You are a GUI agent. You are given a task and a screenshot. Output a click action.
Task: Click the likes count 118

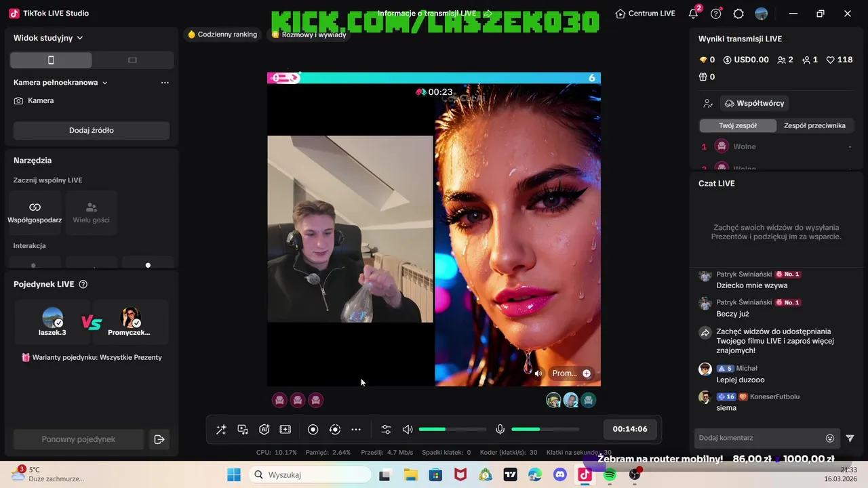(840, 60)
